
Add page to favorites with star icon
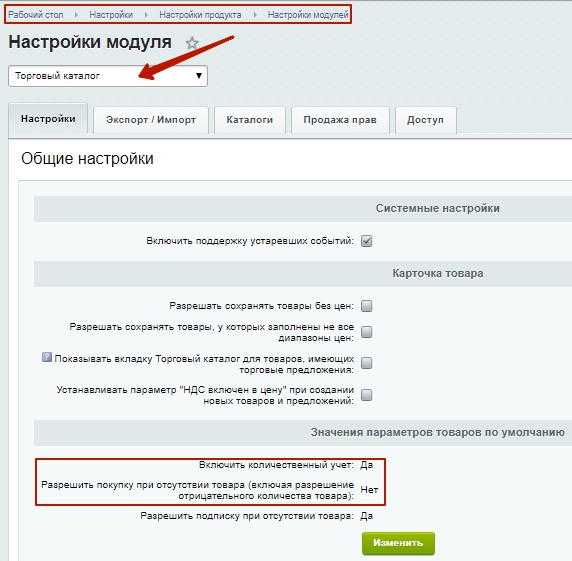[192, 43]
